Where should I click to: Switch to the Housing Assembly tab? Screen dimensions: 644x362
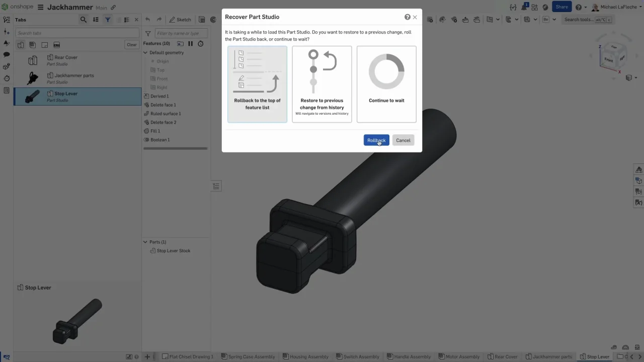(x=305, y=357)
